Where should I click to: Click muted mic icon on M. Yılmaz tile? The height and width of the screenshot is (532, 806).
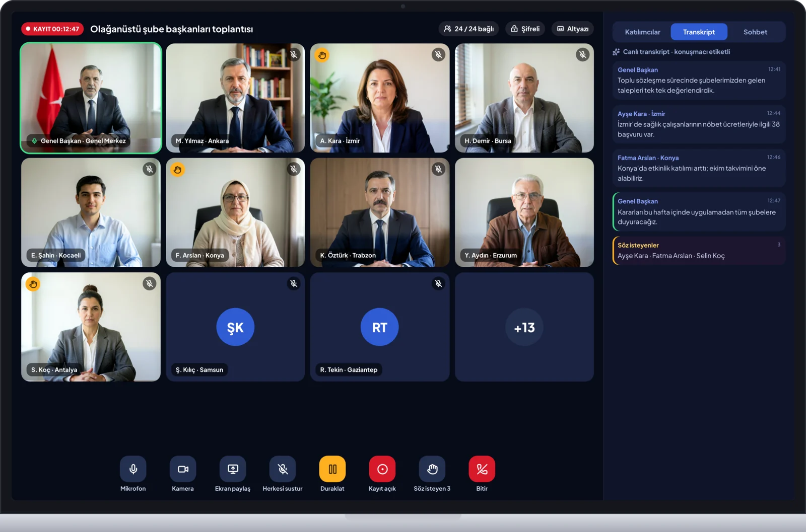294,54
